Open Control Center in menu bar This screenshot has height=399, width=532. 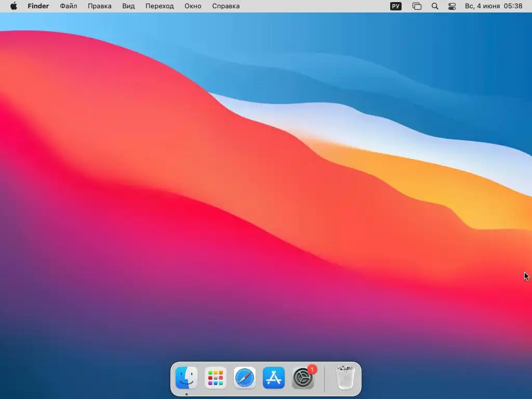click(452, 6)
